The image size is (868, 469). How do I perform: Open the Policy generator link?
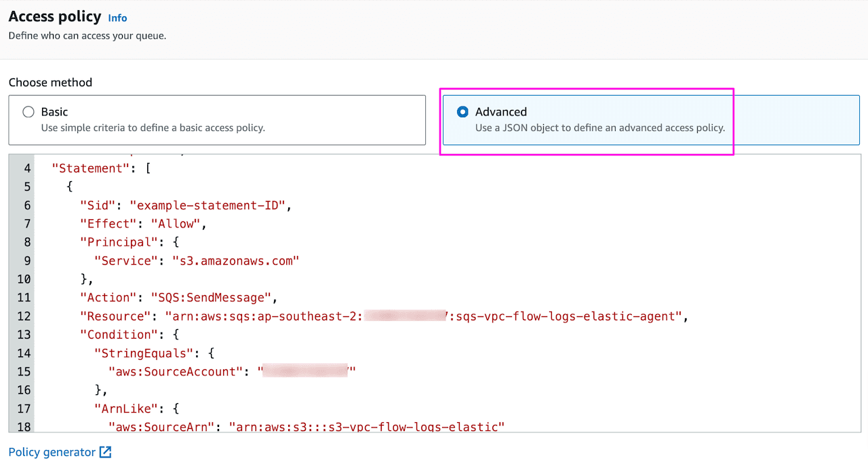[52, 452]
